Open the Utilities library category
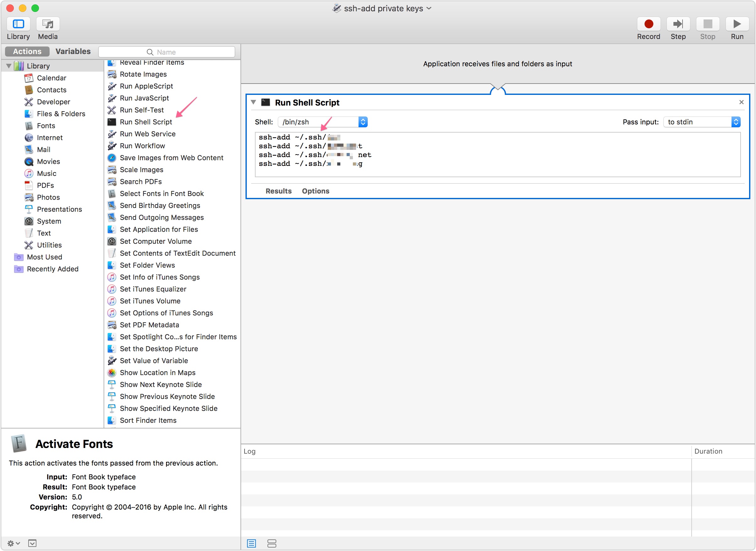This screenshot has height=551, width=756. pos(49,245)
